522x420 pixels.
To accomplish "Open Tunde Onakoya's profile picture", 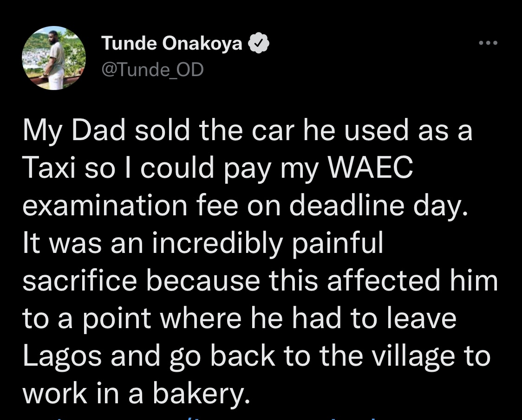I will click(x=54, y=58).
